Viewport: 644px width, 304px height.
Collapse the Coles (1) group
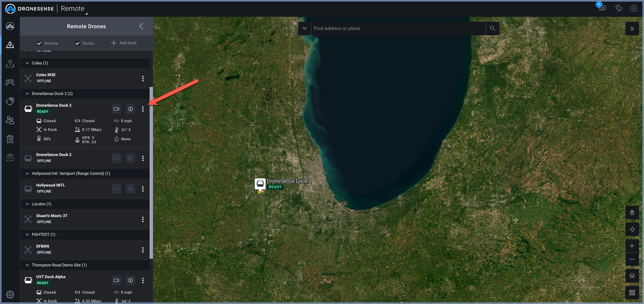tap(27, 63)
